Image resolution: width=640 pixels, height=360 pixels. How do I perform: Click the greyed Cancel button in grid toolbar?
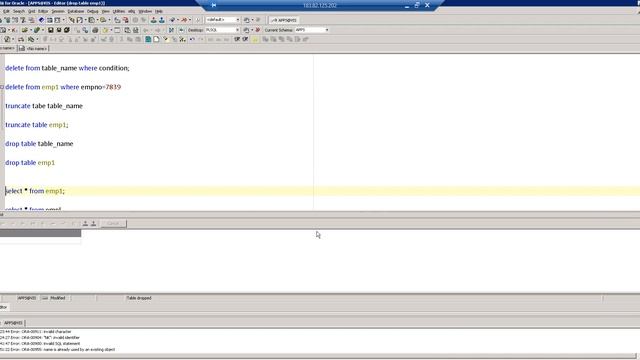pyautogui.click(x=113, y=223)
